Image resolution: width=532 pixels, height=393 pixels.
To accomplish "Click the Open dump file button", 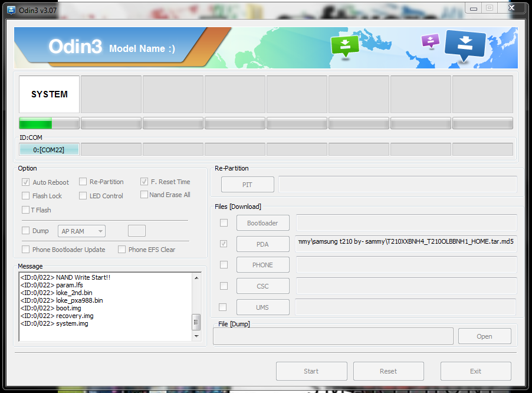I will coord(484,336).
